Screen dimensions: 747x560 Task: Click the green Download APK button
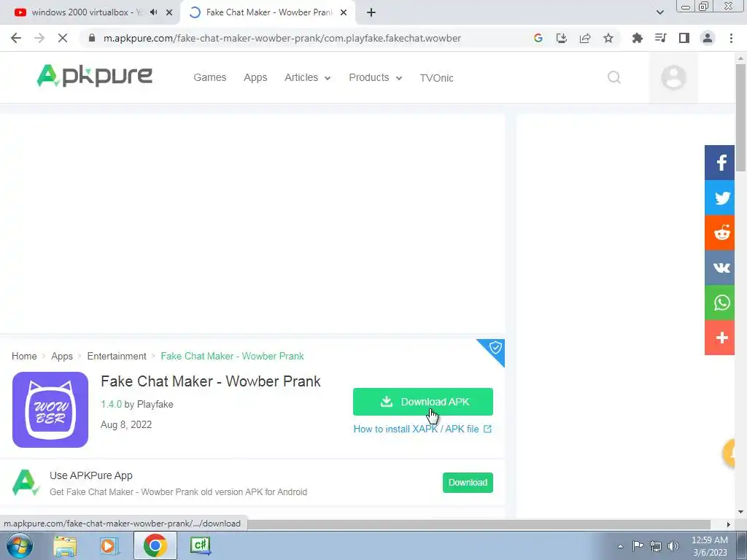coord(422,402)
